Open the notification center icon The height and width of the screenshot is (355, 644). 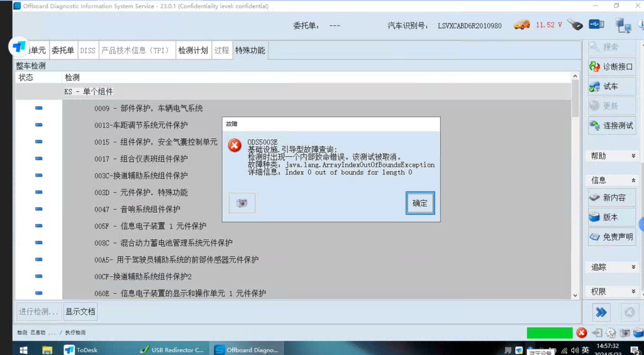click(634, 350)
